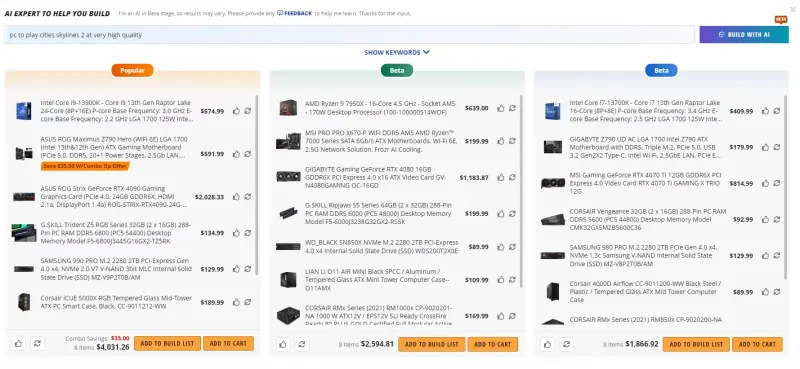Open the AMD Ryzen 9 7950X product thumbnail
Image resolution: width=800 pixels, height=369 pixels.
[x=288, y=108]
